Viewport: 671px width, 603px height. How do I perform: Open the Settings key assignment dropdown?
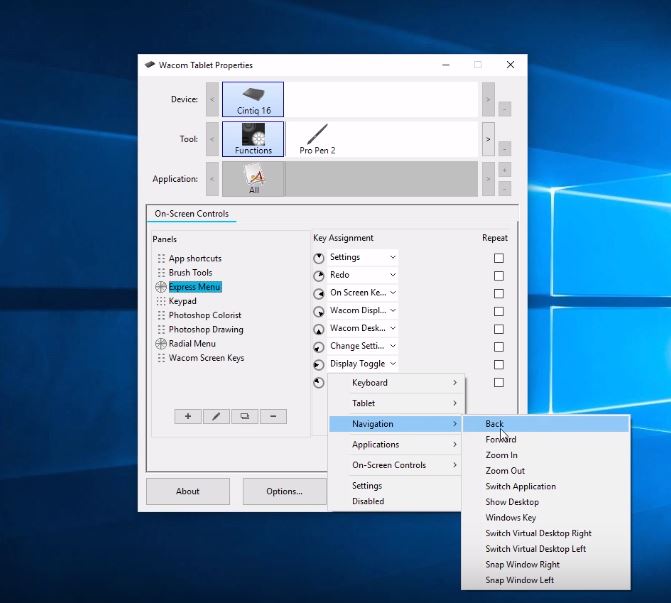point(362,257)
